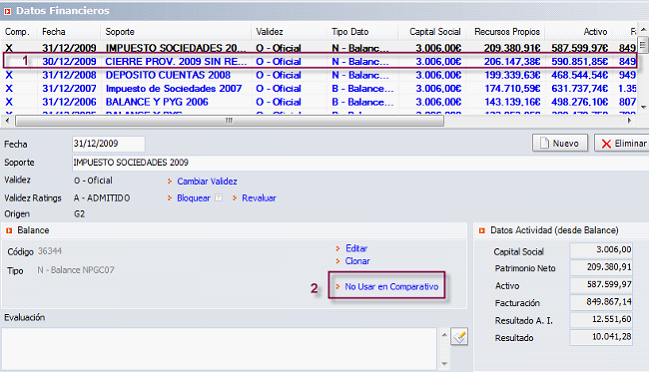Click the Evaluación text area
The image size is (650, 373).
pyautogui.click(x=219, y=349)
